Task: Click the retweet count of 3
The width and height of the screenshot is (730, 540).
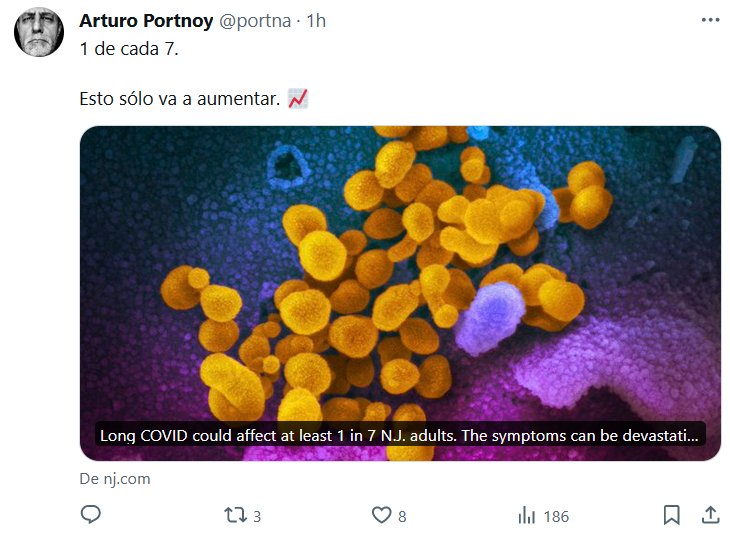Action: pos(257,517)
